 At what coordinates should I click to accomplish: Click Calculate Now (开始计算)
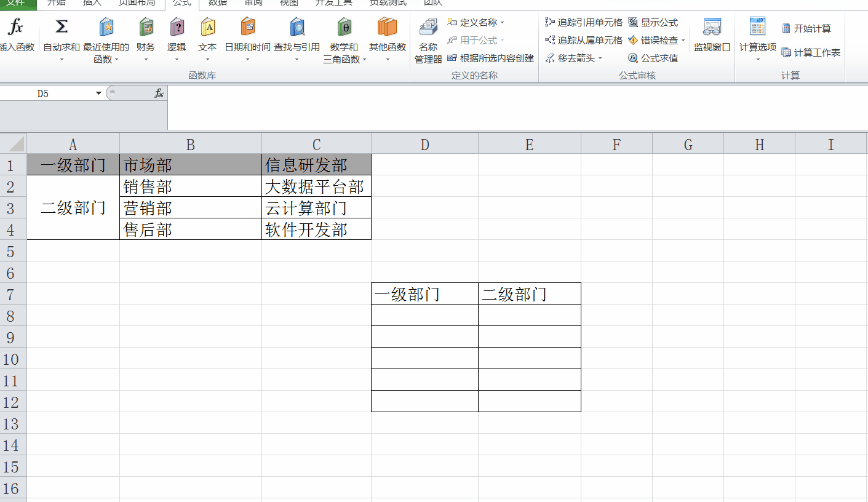pos(806,28)
